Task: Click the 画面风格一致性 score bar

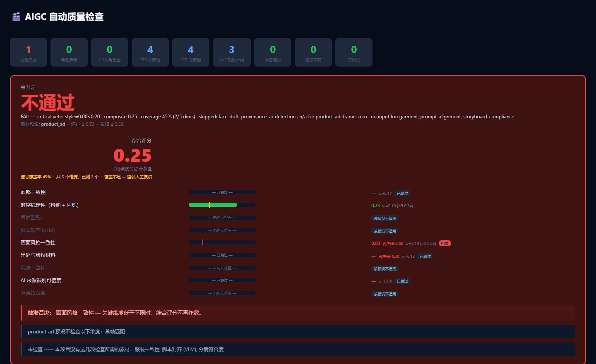Action: click(222, 242)
